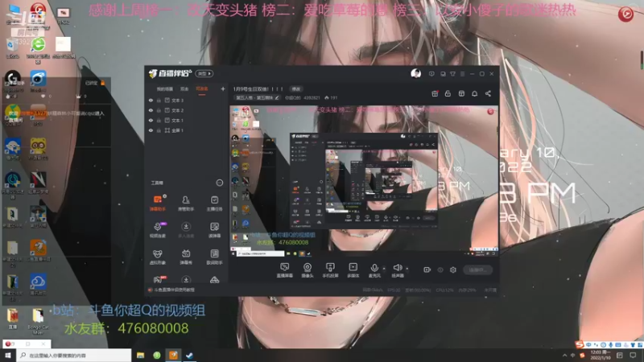Image resolution: width=644 pixels, height=362 pixels.
Task: Click the Windows taskbar search box
Action: tap(74, 355)
